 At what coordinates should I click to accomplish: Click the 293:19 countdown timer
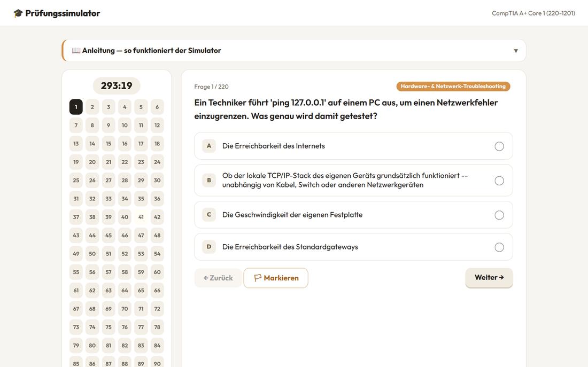point(117,86)
